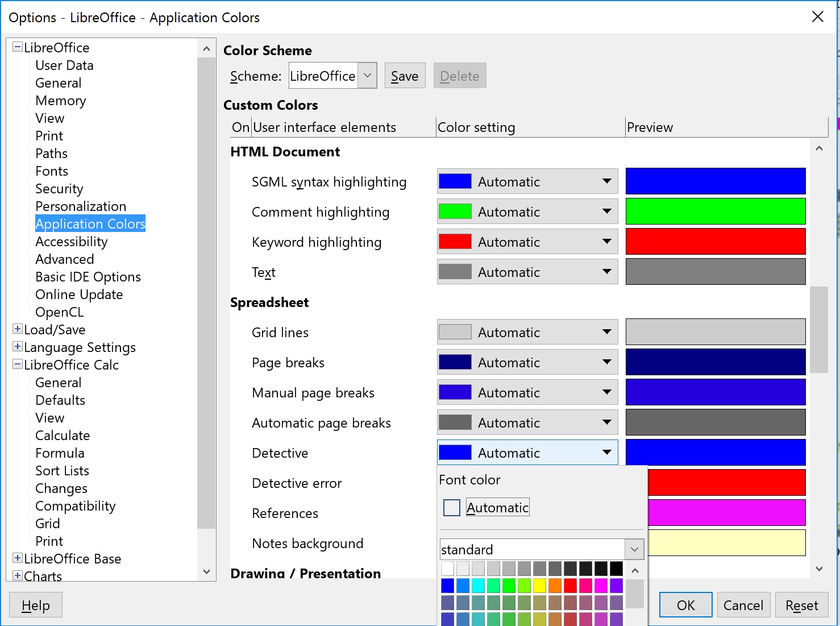Expand the Load/Save tree entry
Image resolution: width=840 pixels, height=626 pixels.
point(18,329)
